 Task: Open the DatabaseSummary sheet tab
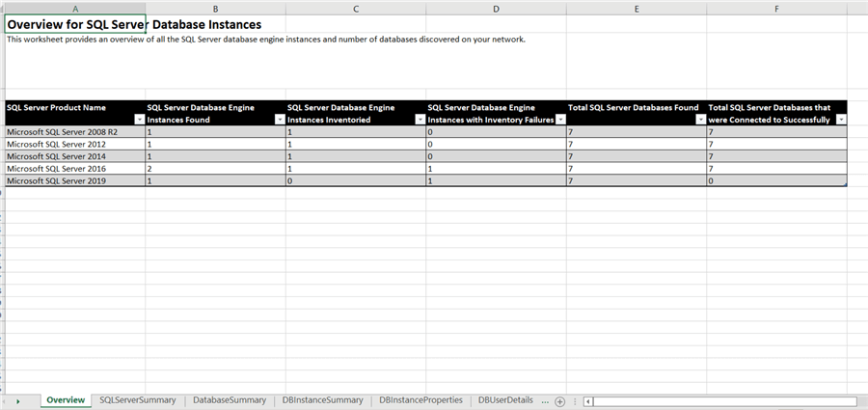click(x=230, y=400)
